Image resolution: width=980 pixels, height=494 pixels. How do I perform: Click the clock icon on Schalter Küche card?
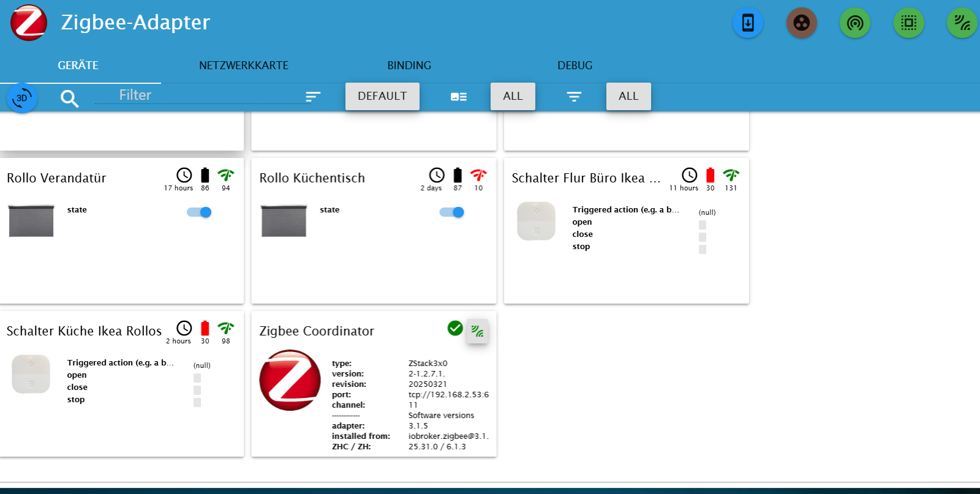click(x=184, y=328)
